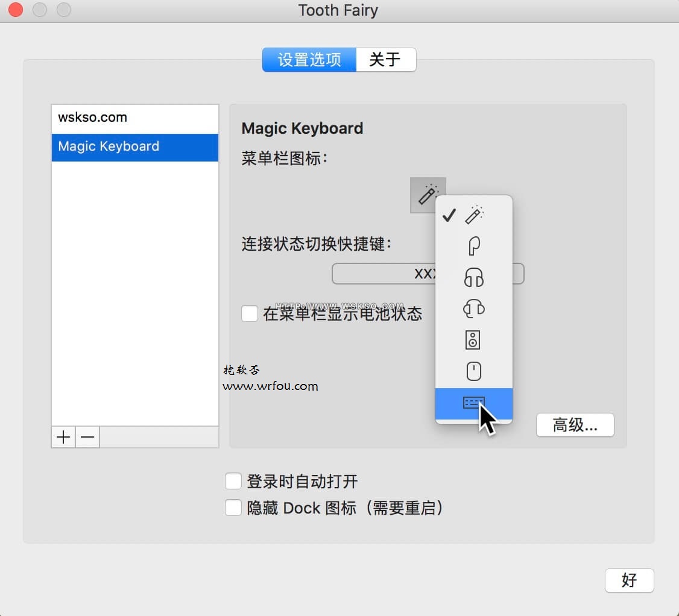This screenshot has width=679, height=616.
Task: Switch to the 关于 tab
Action: coord(386,60)
